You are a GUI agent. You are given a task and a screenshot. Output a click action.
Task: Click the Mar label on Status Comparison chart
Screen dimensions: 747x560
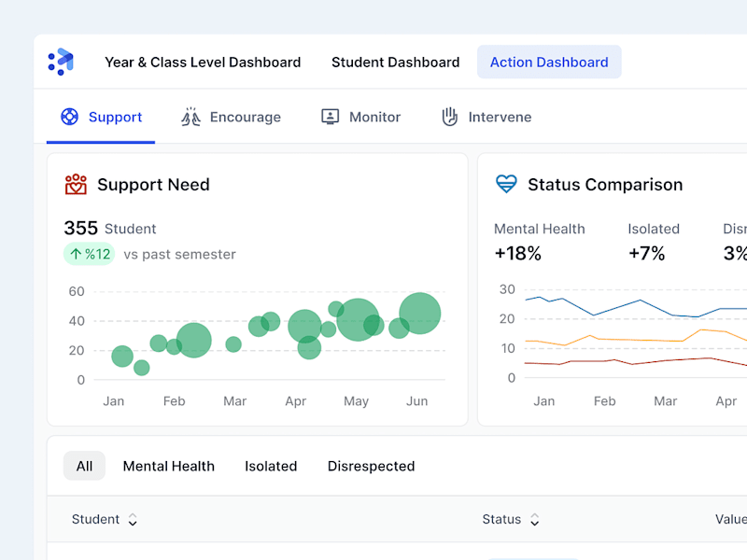click(x=665, y=401)
